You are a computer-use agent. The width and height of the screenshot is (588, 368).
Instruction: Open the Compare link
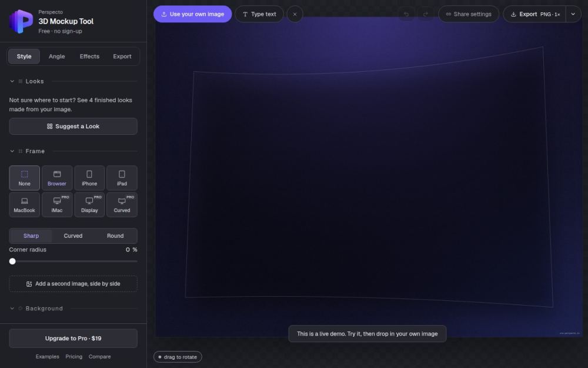[x=100, y=357]
